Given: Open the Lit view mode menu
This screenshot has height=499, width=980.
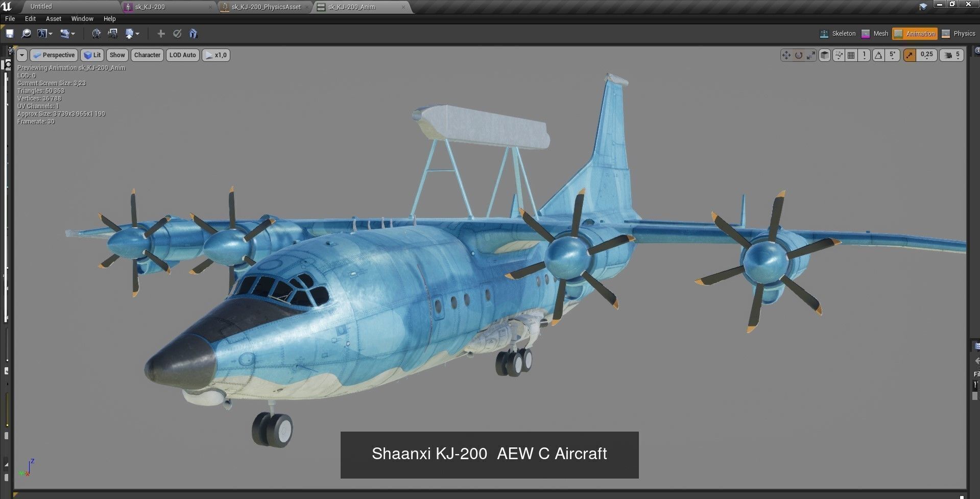Looking at the screenshot, I should coord(92,55).
